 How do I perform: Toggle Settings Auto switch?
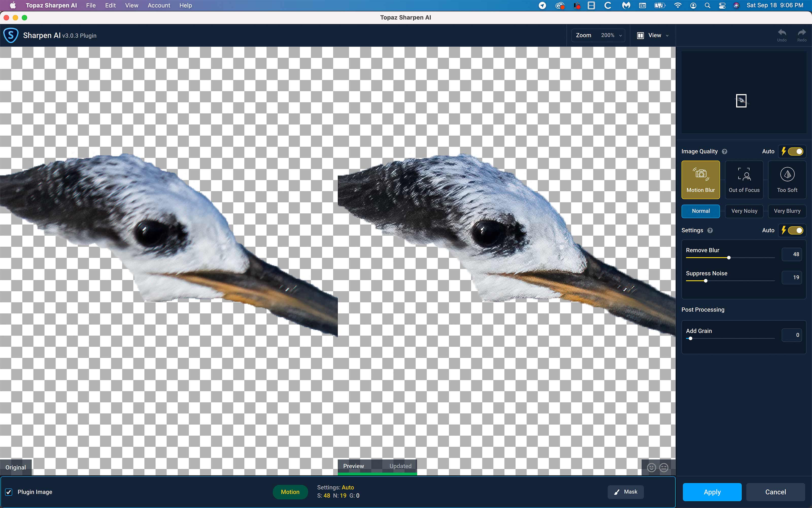click(795, 230)
